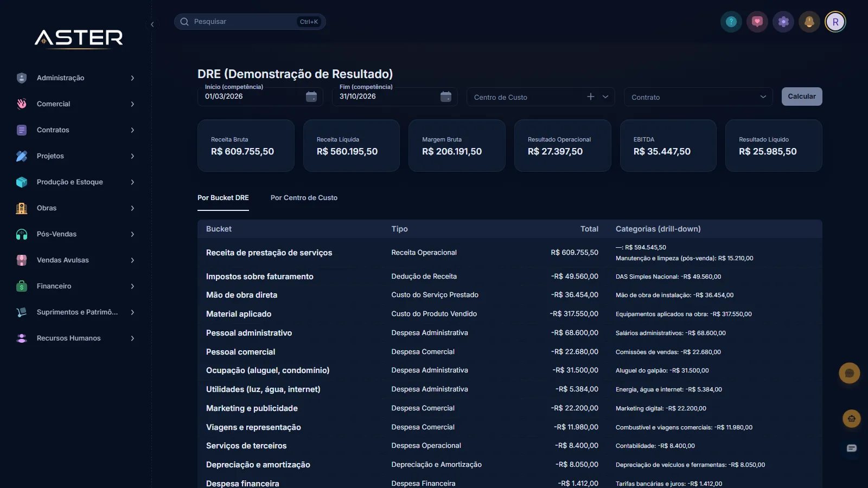Expand the Vendas Avulsas menu chevron
868x488 pixels.
[132, 260]
